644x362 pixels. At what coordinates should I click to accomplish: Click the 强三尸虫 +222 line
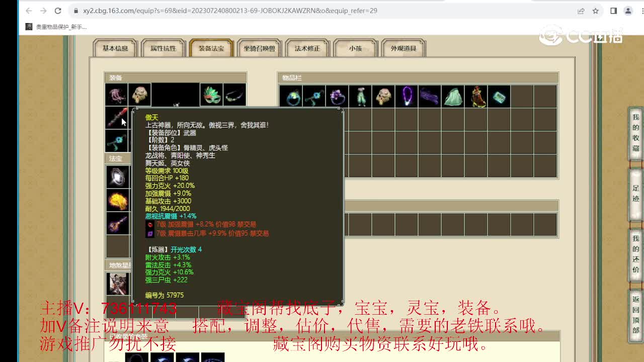coord(166,280)
